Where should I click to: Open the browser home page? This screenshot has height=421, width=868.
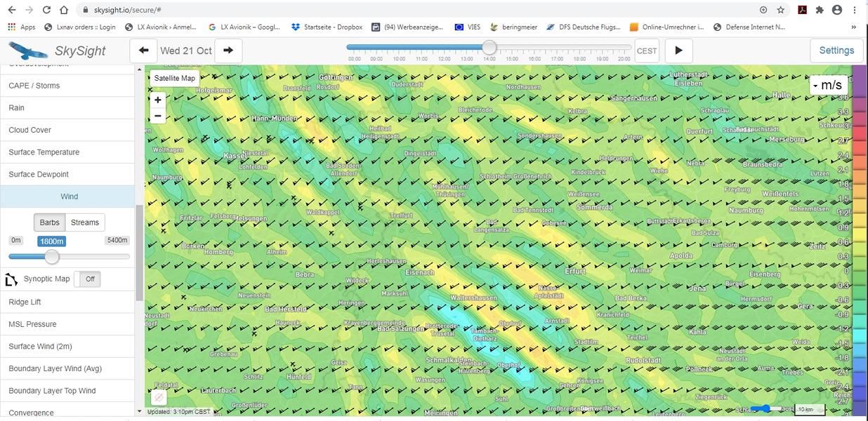pyautogui.click(x=64, y=10)
